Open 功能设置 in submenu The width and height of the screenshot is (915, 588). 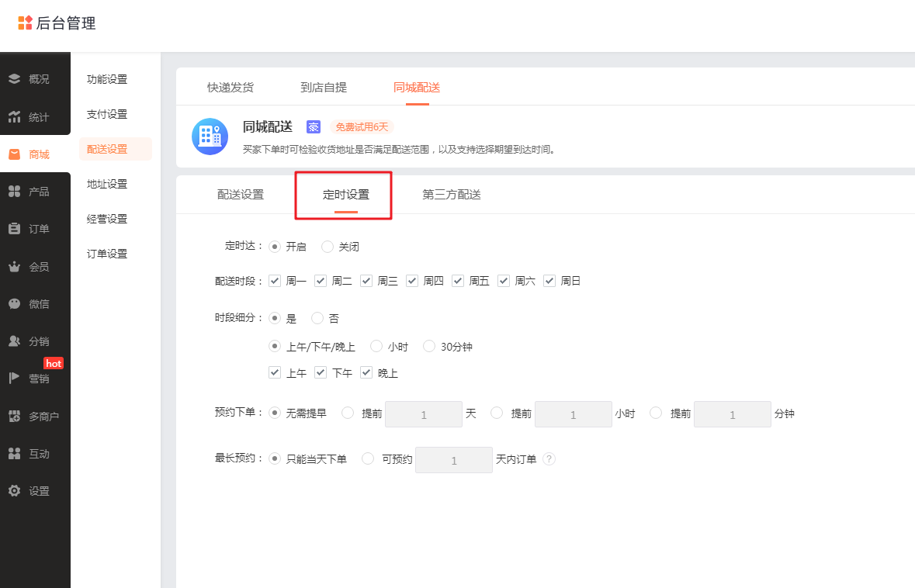click(x=107, y=79)
